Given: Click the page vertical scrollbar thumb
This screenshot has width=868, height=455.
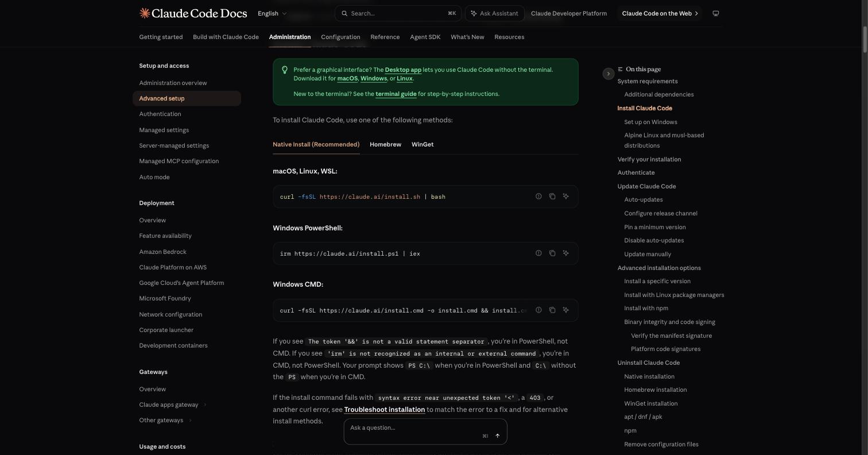Looking at the screenshot, I should pos(865,38).
